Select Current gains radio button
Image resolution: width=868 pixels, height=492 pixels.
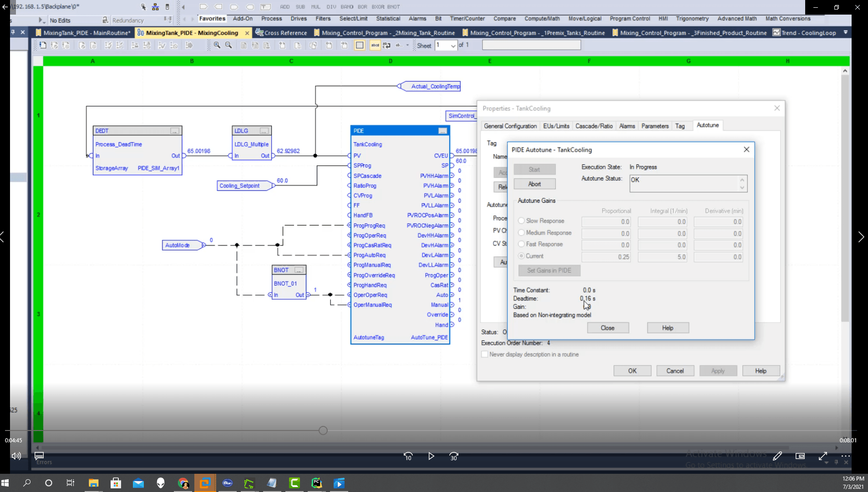point(521,256)
